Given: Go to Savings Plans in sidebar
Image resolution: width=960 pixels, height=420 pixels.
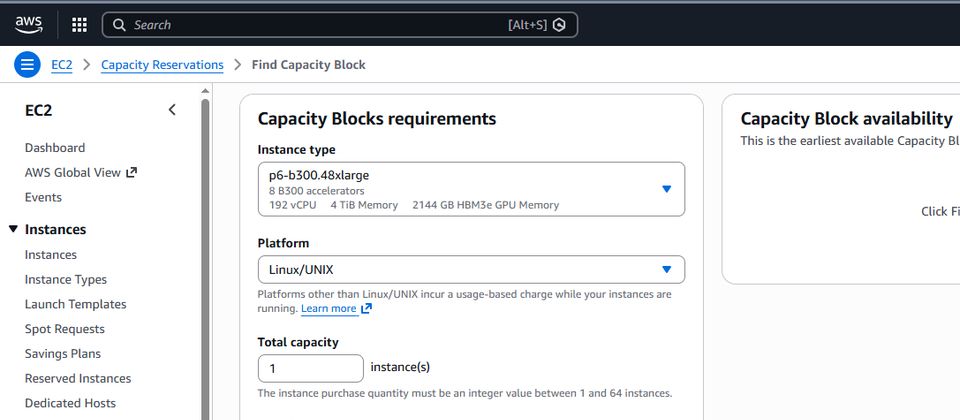Looking at the screenshot, I should (x=63, y=354).
